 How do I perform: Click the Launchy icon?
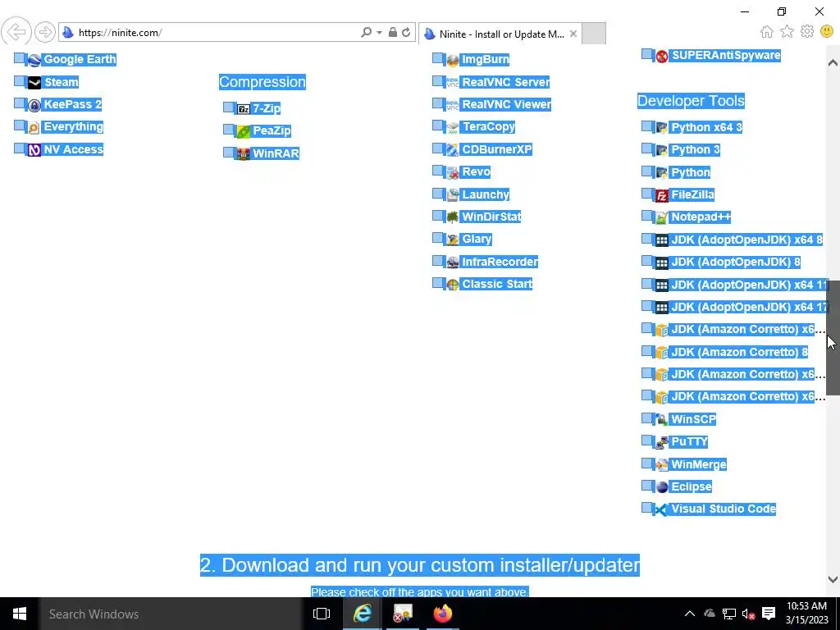coord(453,195)
